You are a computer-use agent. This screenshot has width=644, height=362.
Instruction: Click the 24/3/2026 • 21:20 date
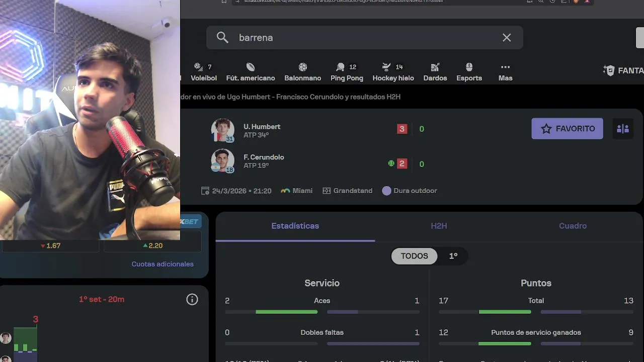[242, 191]
